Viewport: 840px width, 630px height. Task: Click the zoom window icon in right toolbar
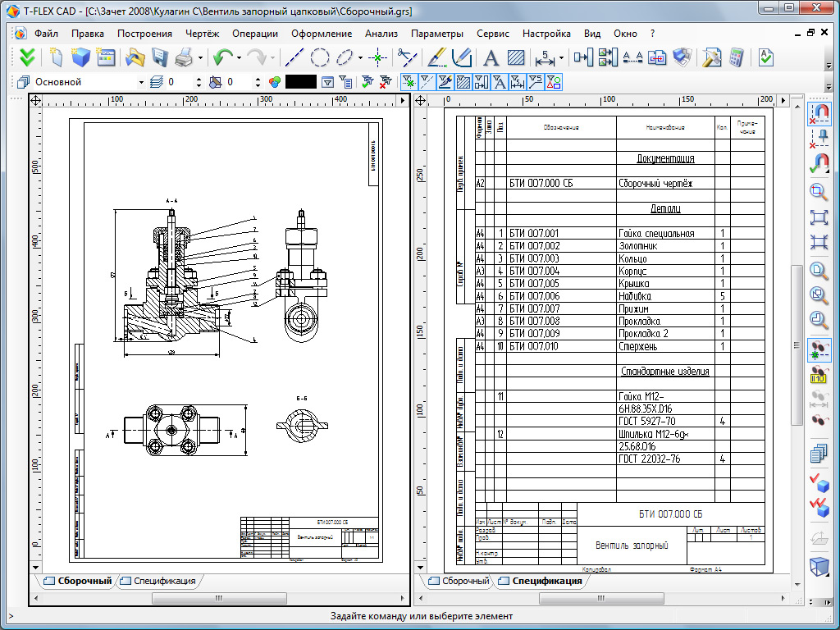[819, 192]
